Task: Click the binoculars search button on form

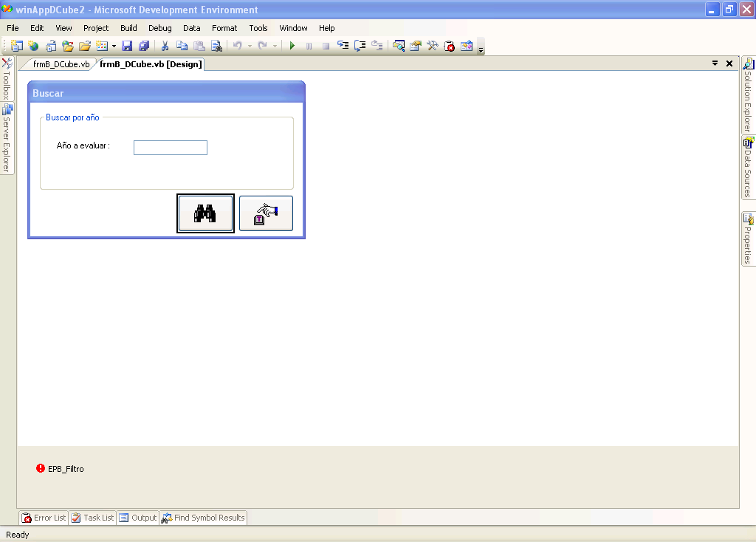Action: (205, 213)
